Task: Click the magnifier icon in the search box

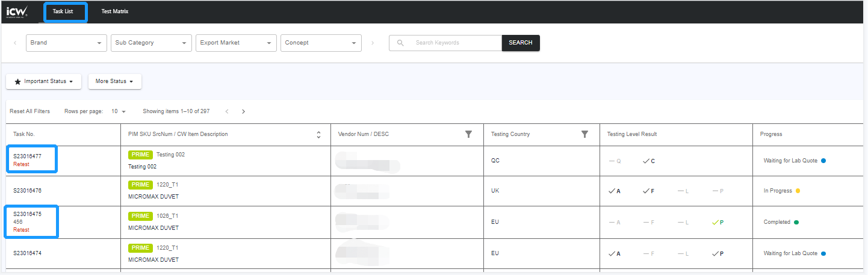Action: 400,43
